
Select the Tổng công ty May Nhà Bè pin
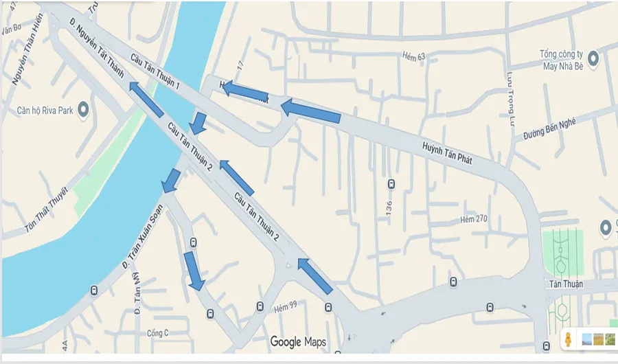[593, 59]
